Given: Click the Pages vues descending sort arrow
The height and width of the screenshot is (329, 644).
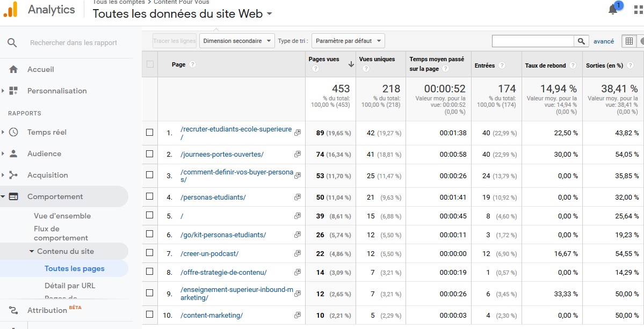Looking at the screenshot, I should (x=351, y=64).
